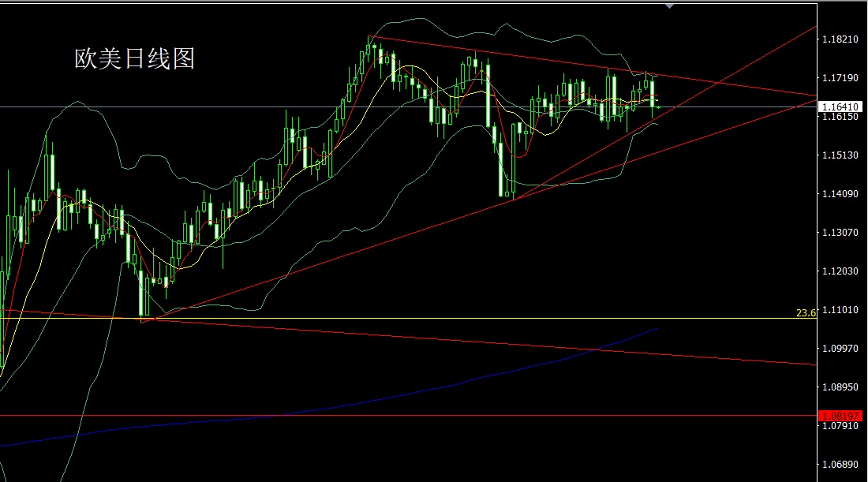Click the 1.11010 price scale label
868x482 pixels.
pos(840,310)
